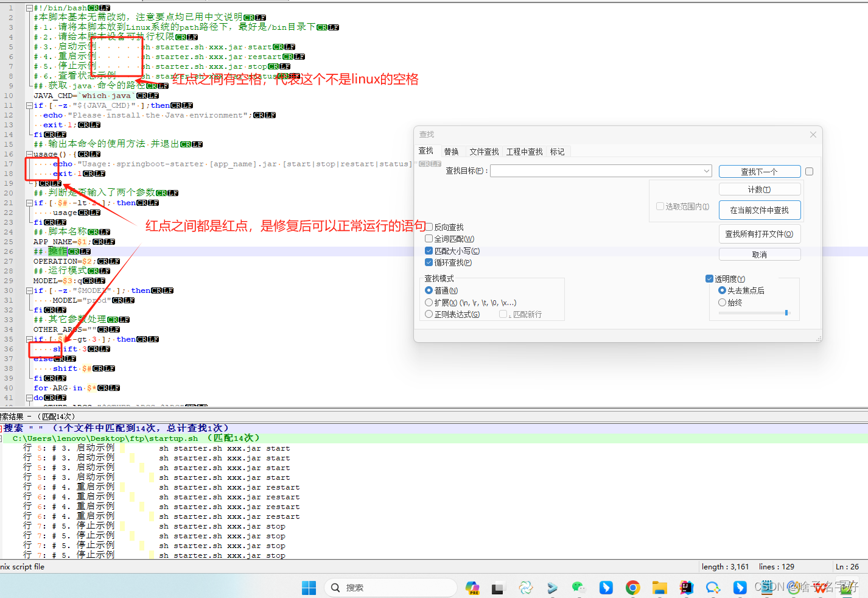Select 正则表达式 search mode
868x598 pixels.
tap(429, 314)
